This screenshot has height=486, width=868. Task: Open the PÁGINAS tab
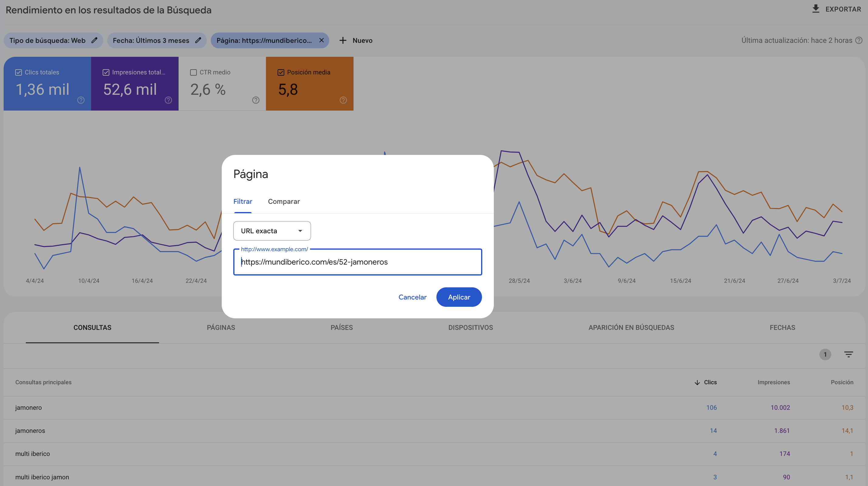click(x=221, y=327)
